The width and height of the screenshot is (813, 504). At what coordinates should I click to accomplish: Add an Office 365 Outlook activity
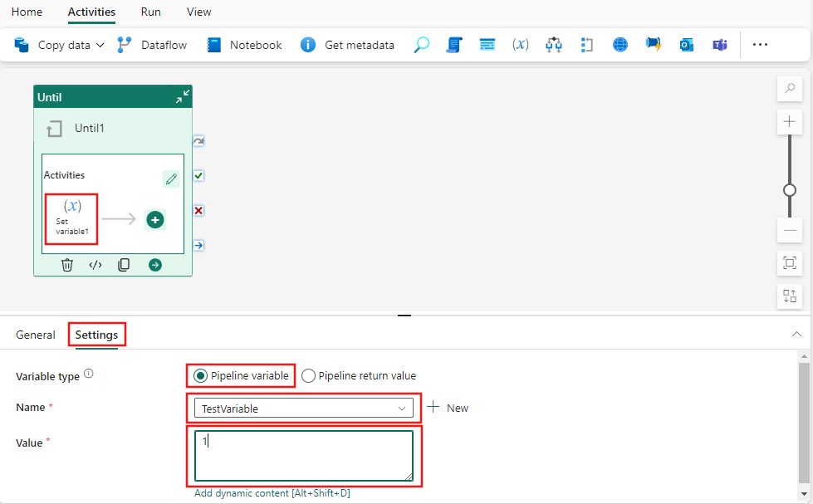point(686,45)
